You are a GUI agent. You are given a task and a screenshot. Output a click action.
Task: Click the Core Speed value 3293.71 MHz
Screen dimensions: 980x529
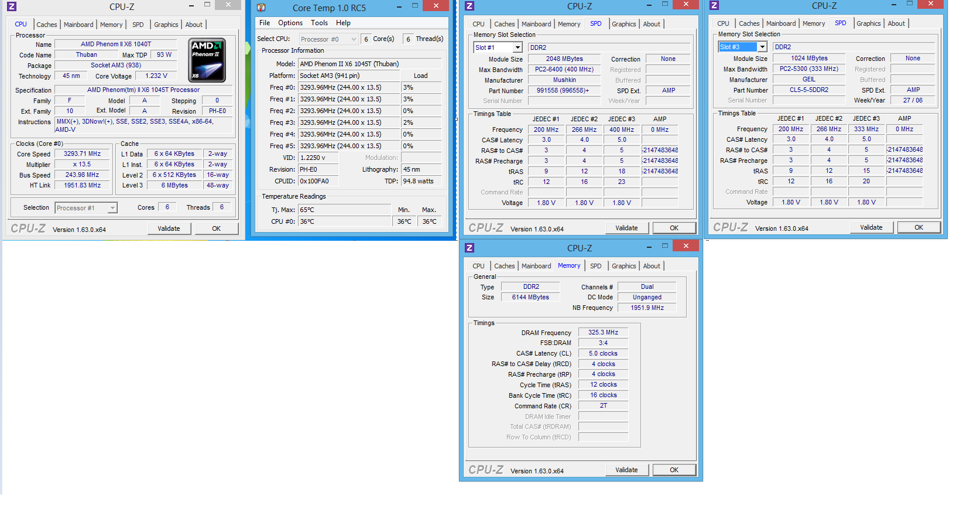click(x=83, y=153)
